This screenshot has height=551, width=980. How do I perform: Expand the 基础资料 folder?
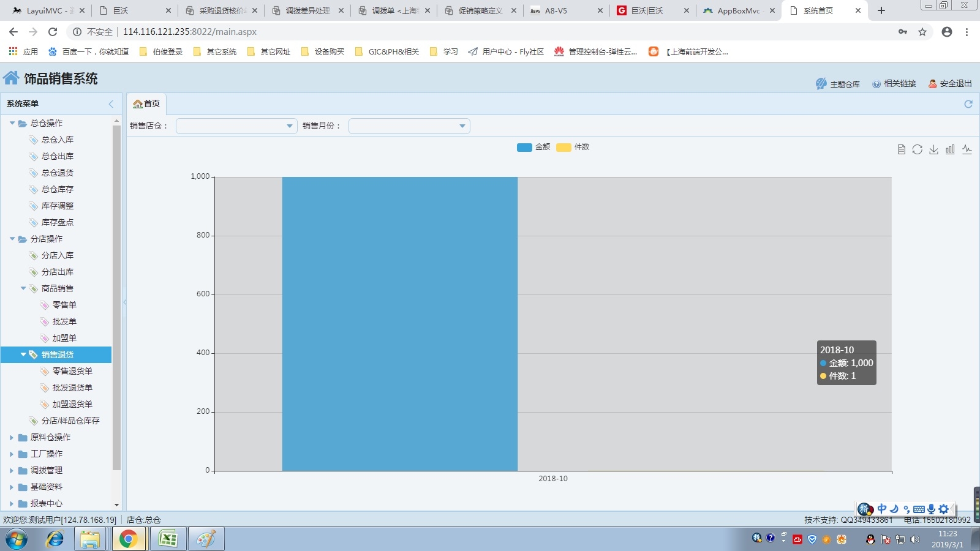click(x=12, y=487)
